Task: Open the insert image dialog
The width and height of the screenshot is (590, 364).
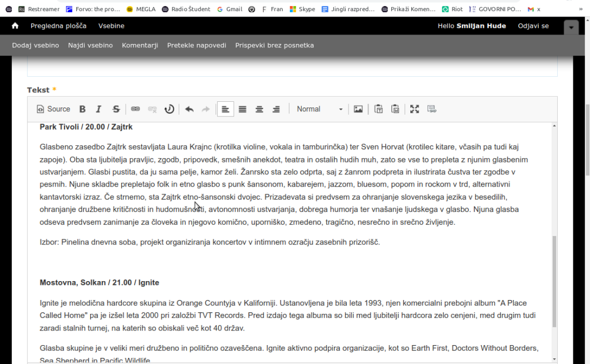Action: tap(358, 109)
